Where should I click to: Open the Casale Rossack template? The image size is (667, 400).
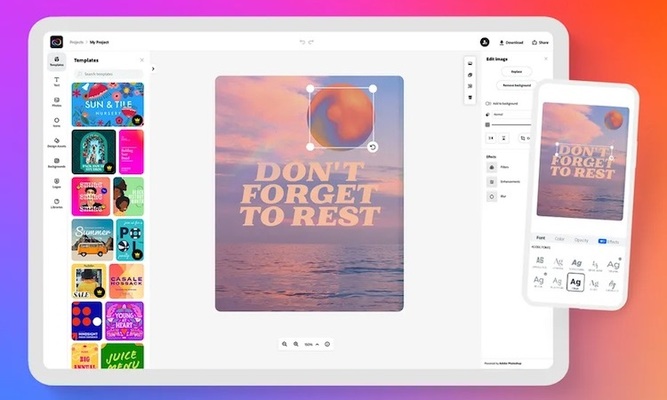click(126, 281)
